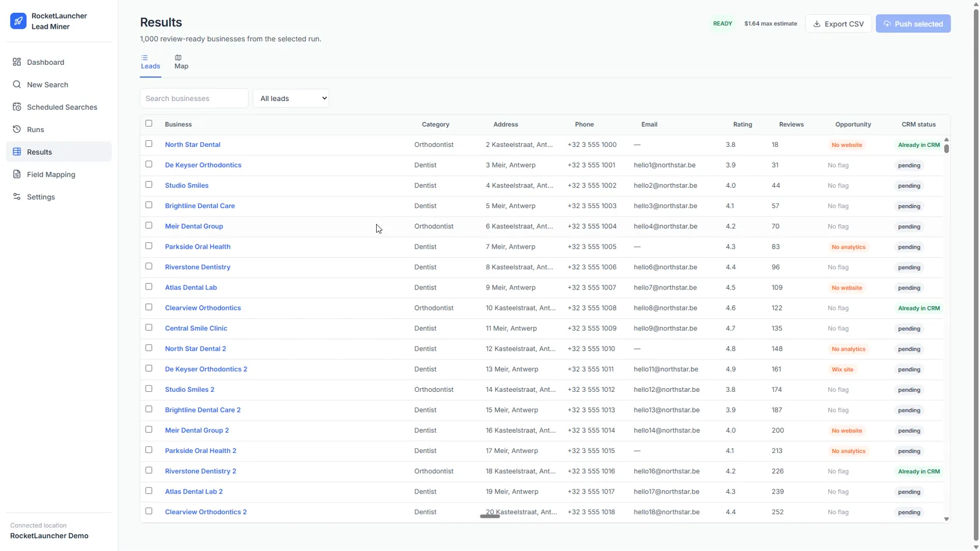980x551 pixels.
Task: Click the table scroll-down arrow
Action: 946,519
